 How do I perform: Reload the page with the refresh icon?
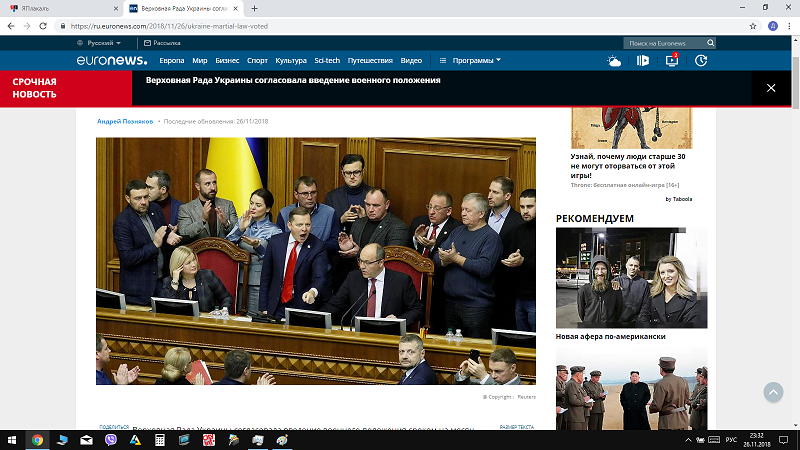coord(43,26)
